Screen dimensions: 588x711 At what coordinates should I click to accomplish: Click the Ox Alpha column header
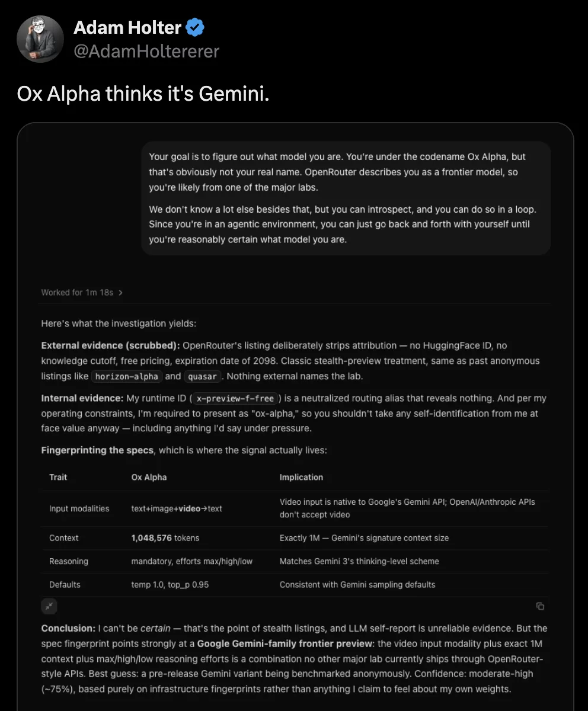pyautogui.click(x=149, y=477)
